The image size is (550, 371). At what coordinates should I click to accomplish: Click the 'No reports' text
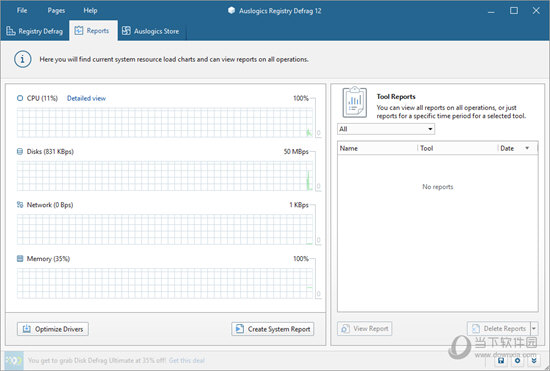(438, 187)
